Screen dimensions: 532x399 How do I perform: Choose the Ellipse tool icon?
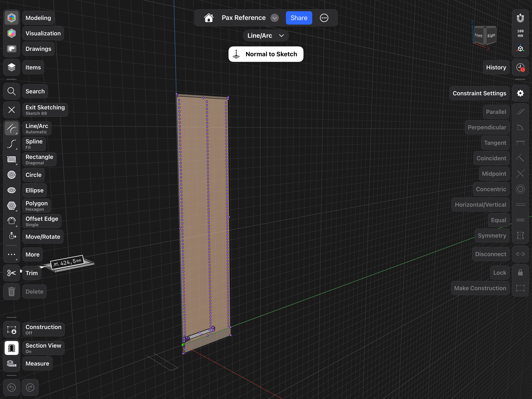[12, 190]
